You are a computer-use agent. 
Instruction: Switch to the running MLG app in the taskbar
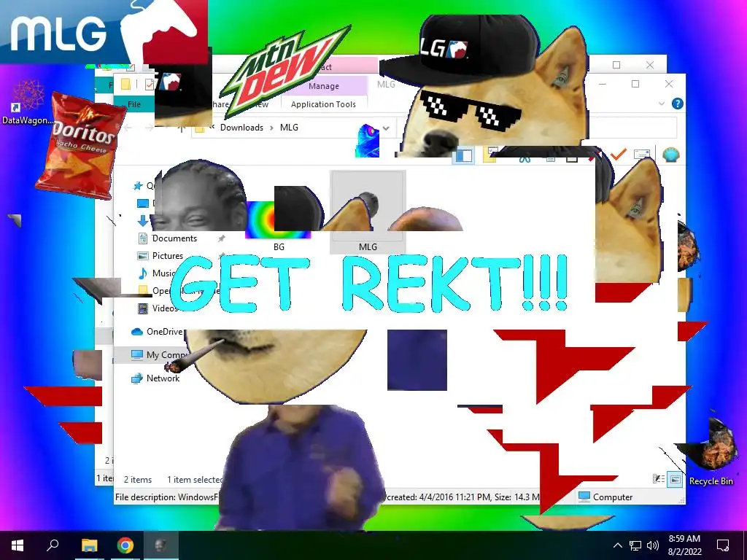160,545
